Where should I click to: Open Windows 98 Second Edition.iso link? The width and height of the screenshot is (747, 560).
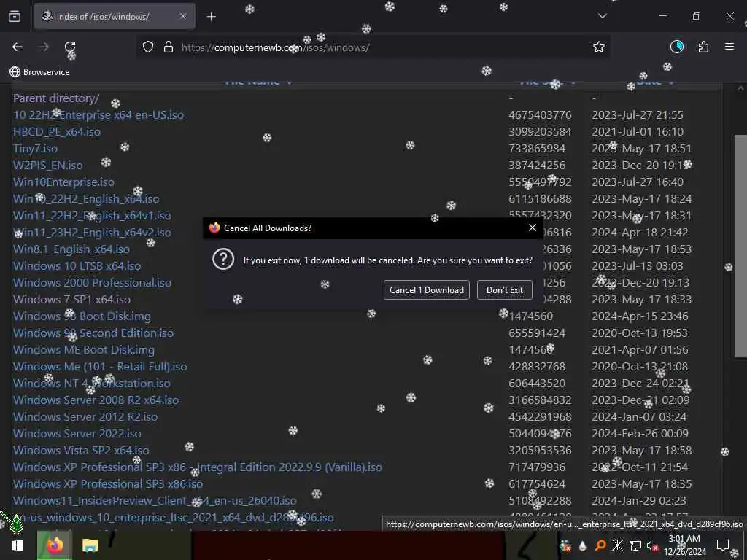point(93,332)
